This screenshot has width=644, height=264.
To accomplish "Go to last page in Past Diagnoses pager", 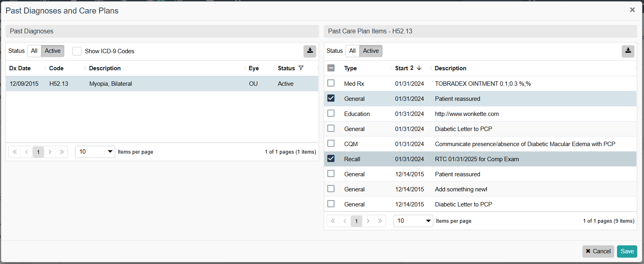I will pyautogui.click(x=62, y=152).
